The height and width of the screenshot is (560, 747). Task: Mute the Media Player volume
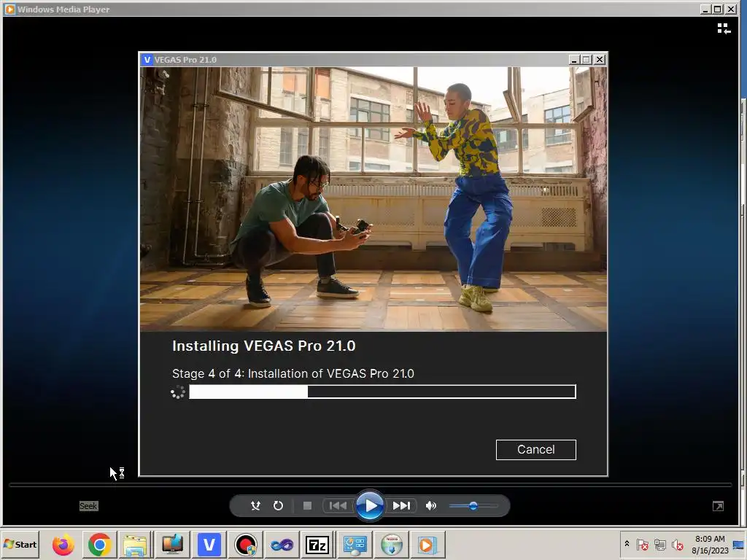pos(430,506)
